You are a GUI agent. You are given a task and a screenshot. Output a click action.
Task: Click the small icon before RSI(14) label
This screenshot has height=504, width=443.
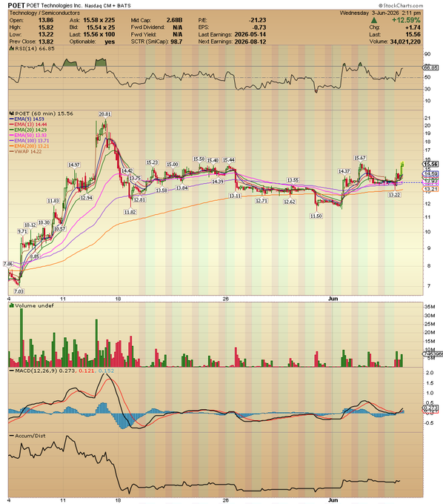[x=12, y=48]
